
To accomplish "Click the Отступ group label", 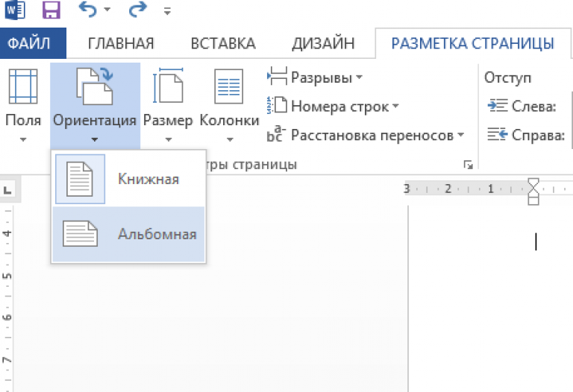I will pyautogui.click(x=507, y=78).
